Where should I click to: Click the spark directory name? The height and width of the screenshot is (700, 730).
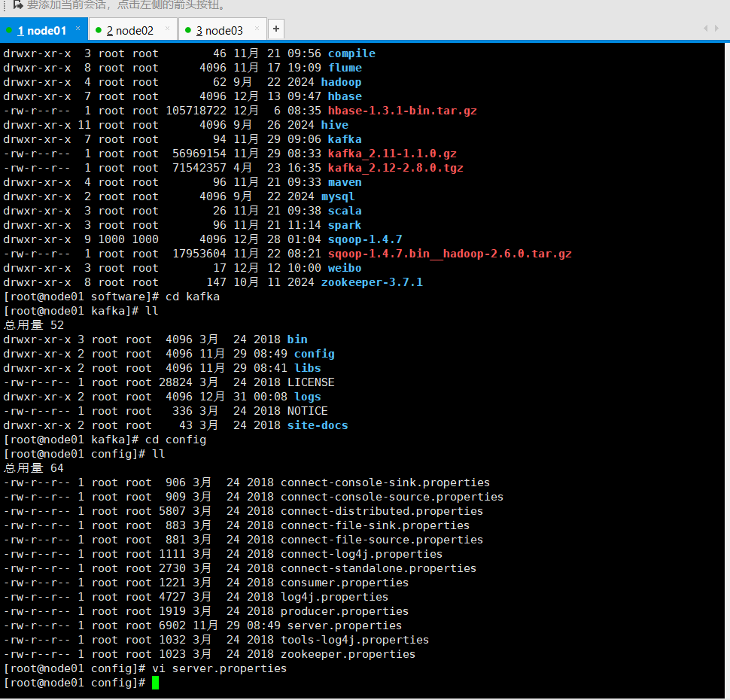point(345,225)
